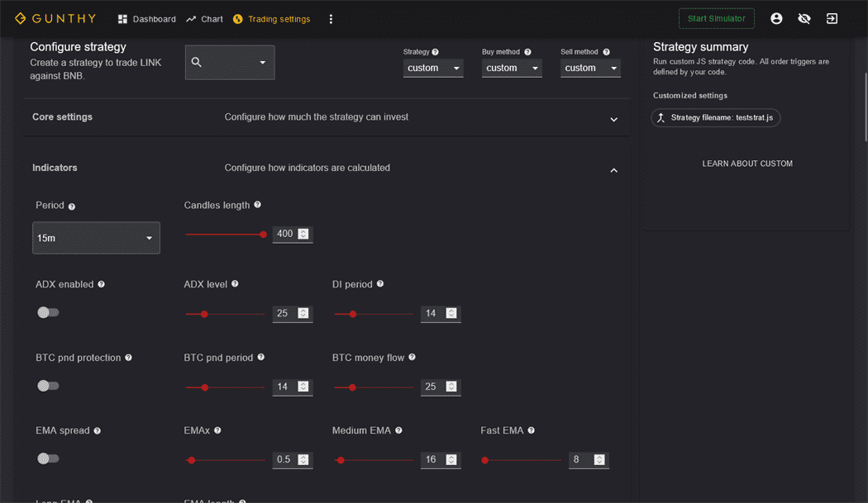
Task: Click the logout icon in header
Action: click(x=832, y=18)
